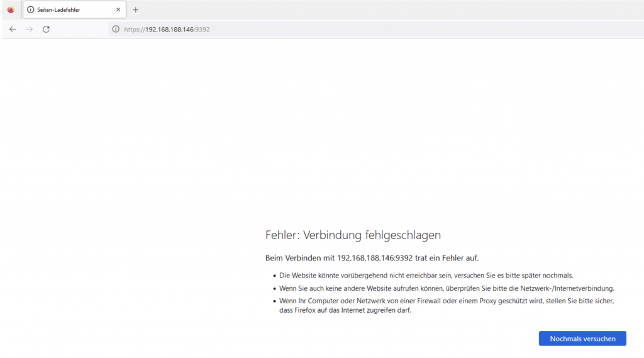Viewport: 644px width, 358px height.
Task: Reload the current page
Action: click(x=46, y=30)
